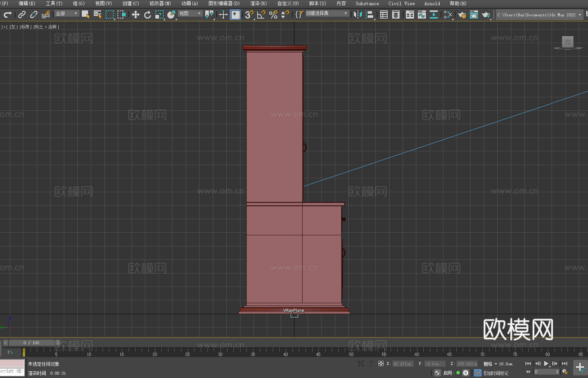Image resolution: width=588 pixels, height=378 pixels.
Task: Go to the start frame
Action: (x=528, y=364)
